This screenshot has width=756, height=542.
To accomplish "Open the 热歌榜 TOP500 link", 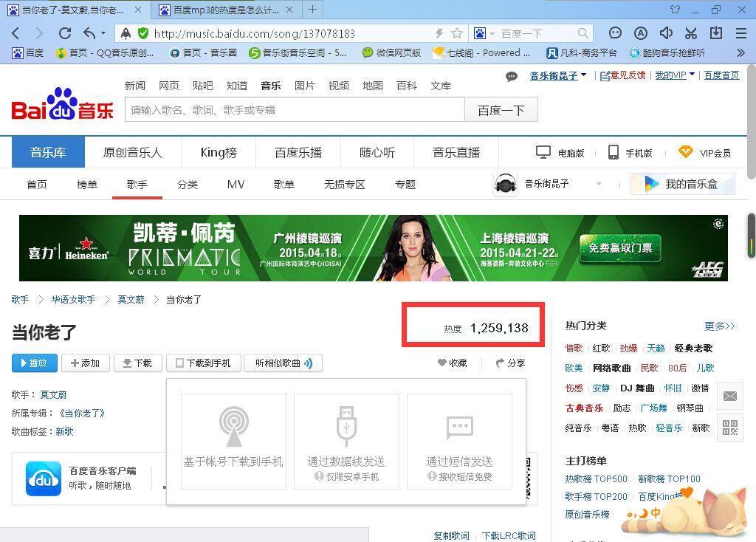I will click(x=596, y=478).
